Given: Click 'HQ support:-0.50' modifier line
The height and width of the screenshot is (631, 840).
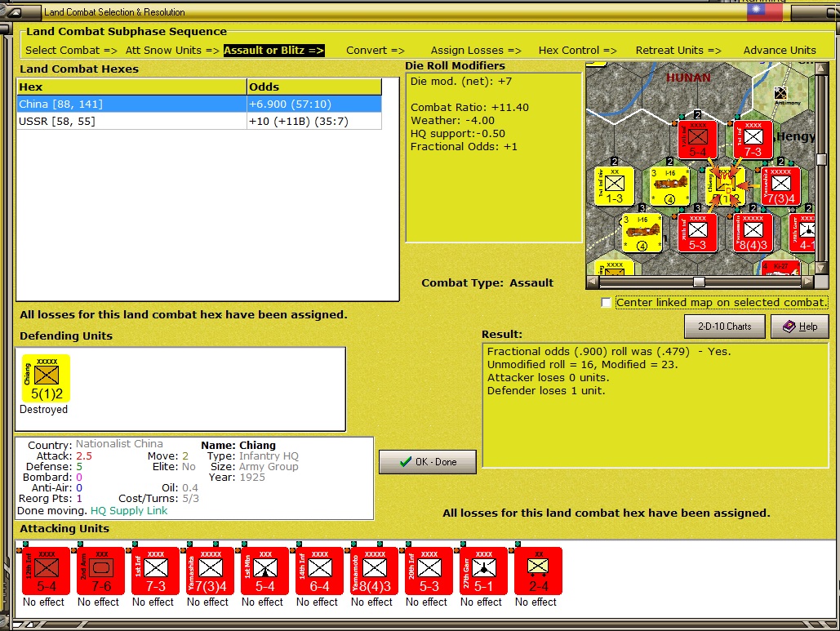Looking at the screenshot, I should coord(457,133).
